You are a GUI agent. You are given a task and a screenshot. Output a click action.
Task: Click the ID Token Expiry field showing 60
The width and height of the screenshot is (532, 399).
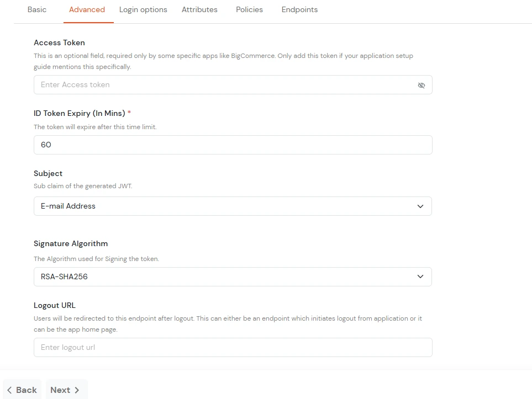pyautogui.click(x=232, y=145)
